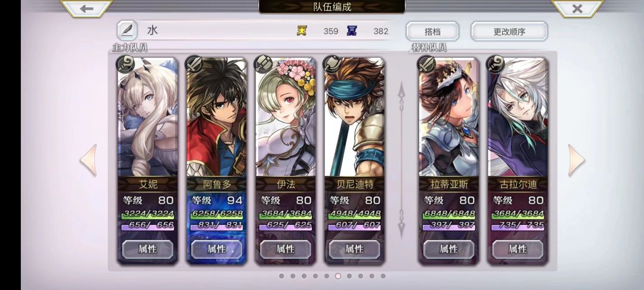Image resolution: width=644 pixels, height=290 pixels.
Task: Select the last page indicator dot
Action: tap(383, 276)
